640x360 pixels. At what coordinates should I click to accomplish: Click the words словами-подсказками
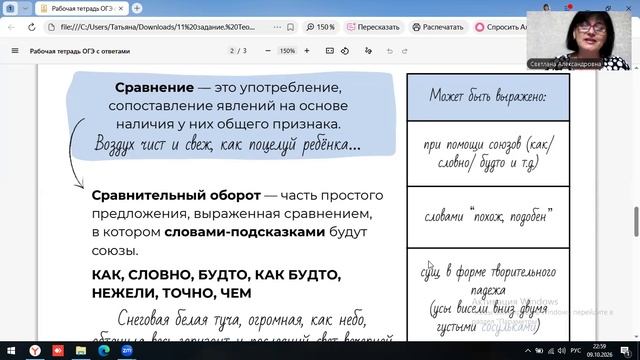pyautogui.click(x=244, y=232)
